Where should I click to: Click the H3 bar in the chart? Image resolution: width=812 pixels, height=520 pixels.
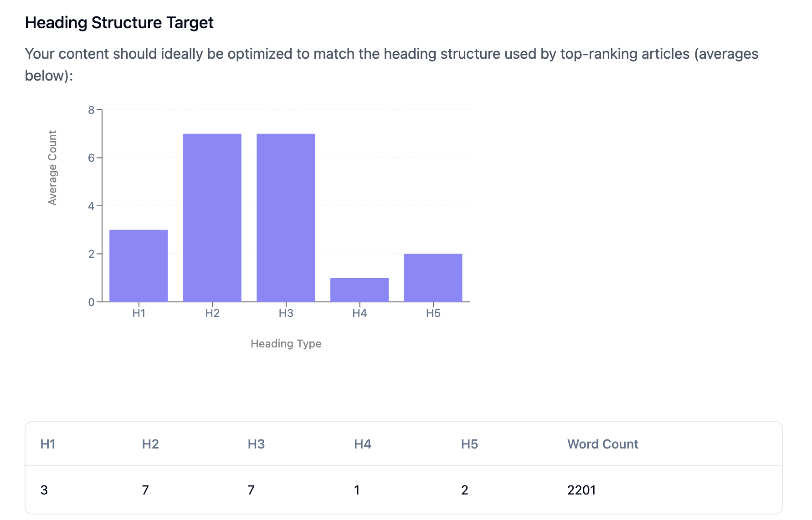coord(286,218)
